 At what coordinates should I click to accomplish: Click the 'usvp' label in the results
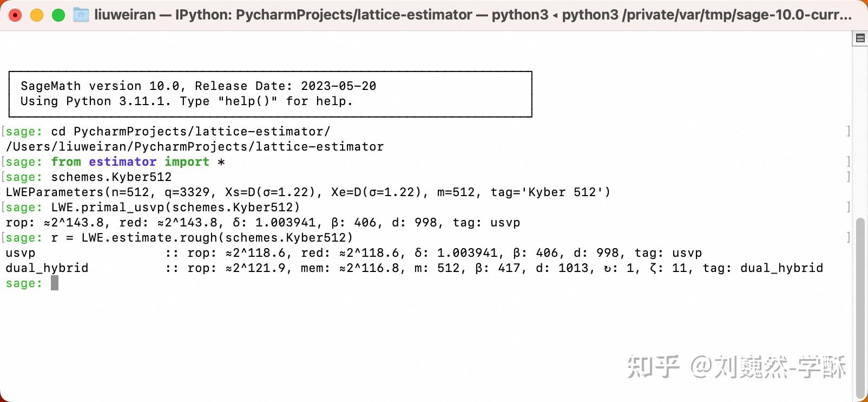pos(21,253)
